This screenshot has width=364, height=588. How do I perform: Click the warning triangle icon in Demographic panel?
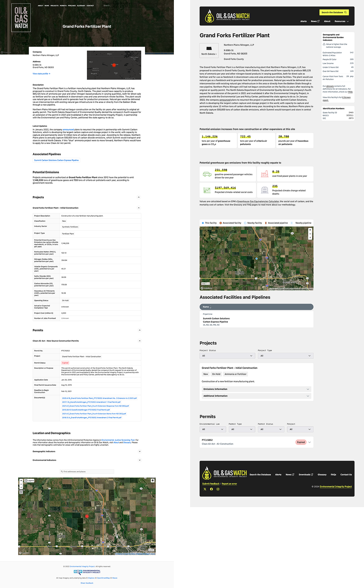[x=324, y=44]
